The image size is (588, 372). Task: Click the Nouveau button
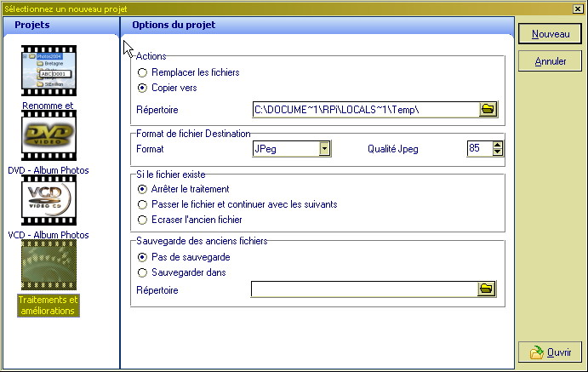click(x=551, y=34)
